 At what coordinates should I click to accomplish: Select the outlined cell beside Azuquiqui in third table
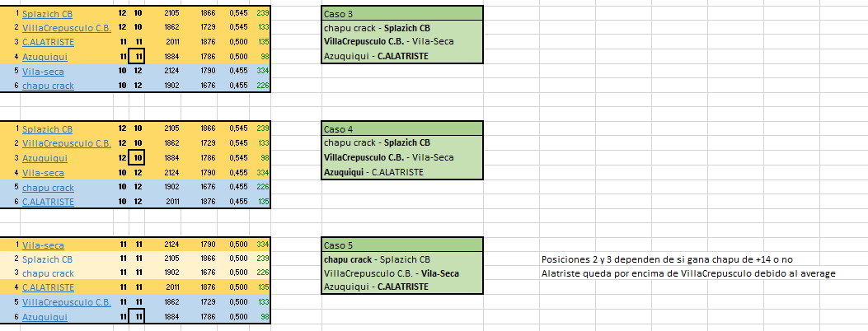coord(137,317)
